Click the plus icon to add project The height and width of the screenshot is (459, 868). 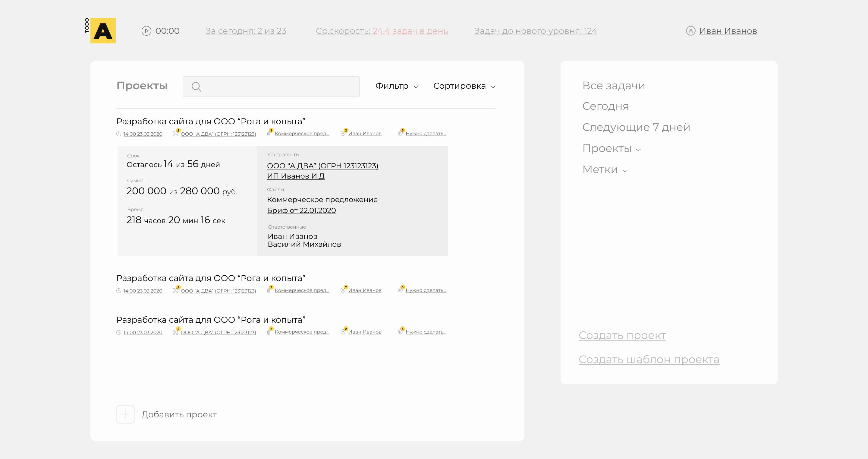point(125,414)
